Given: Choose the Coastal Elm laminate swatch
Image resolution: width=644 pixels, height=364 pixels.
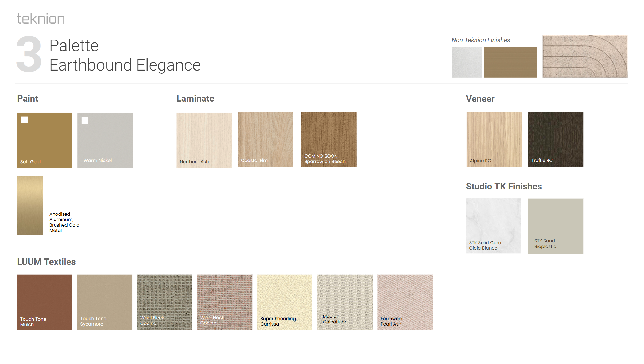Looking at the screenshot, I should click(266, 140).
